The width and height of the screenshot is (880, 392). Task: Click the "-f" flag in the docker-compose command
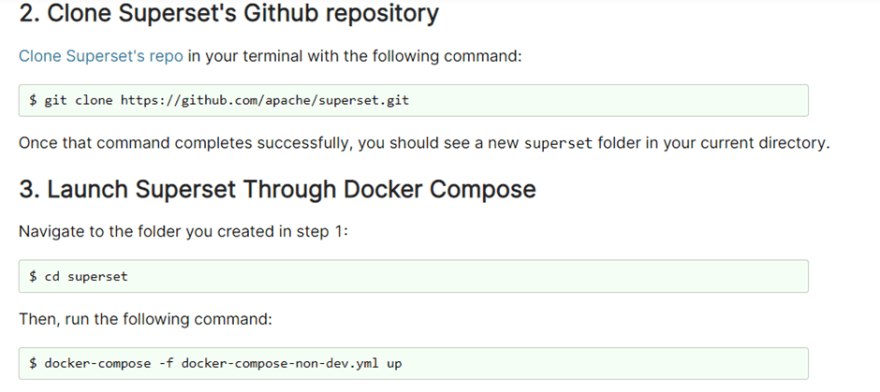click(x=166, y=363)
